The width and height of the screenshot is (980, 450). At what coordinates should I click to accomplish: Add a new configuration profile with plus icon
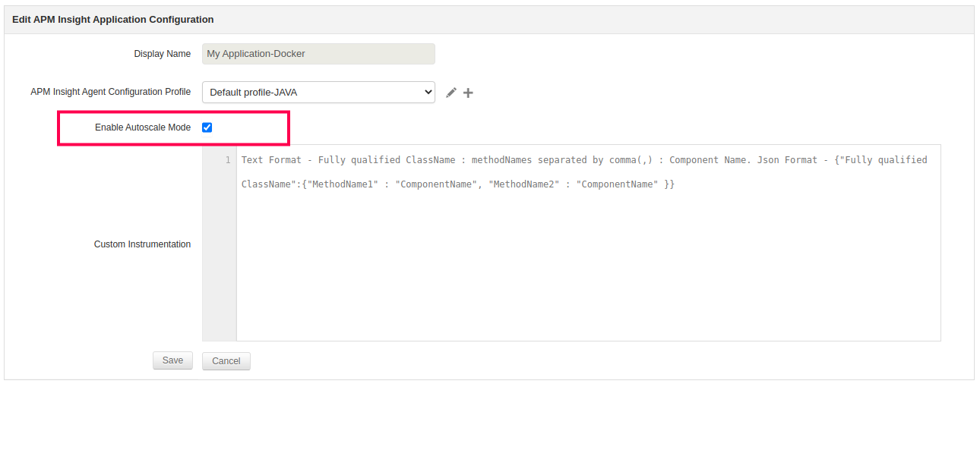click(x=468, y=93)
